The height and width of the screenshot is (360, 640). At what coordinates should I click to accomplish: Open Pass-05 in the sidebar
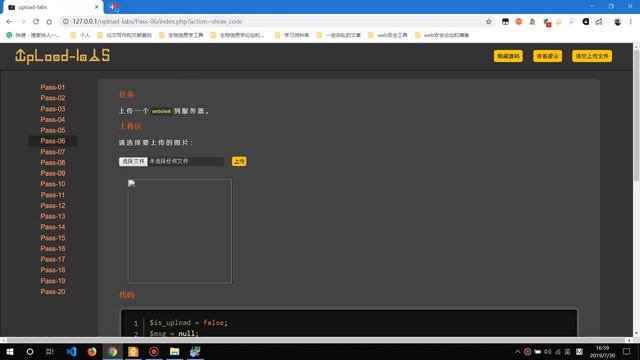pos(53,130)
